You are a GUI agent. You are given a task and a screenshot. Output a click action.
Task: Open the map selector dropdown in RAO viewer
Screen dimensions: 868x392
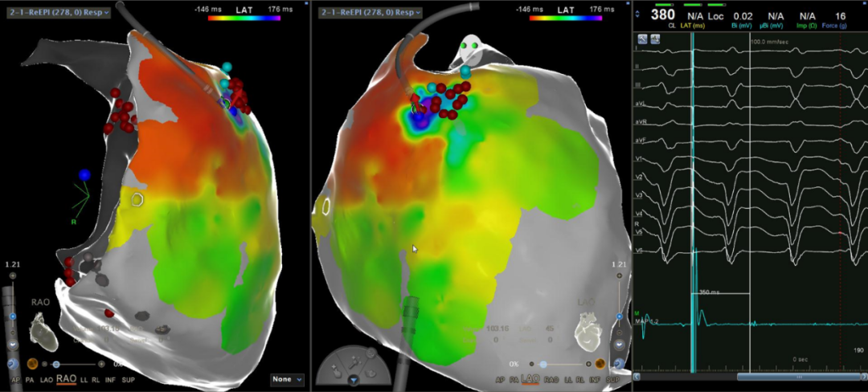59,11
